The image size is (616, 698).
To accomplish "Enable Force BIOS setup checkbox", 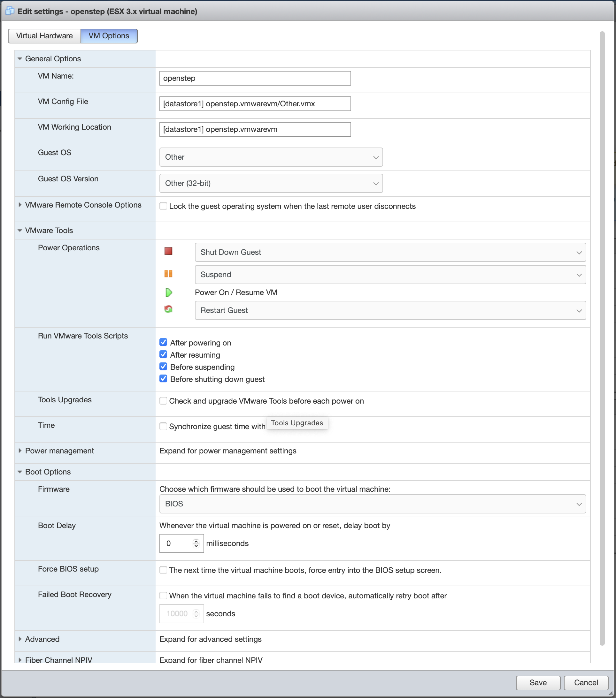I will pyautogui.click(x=163, y=570).
